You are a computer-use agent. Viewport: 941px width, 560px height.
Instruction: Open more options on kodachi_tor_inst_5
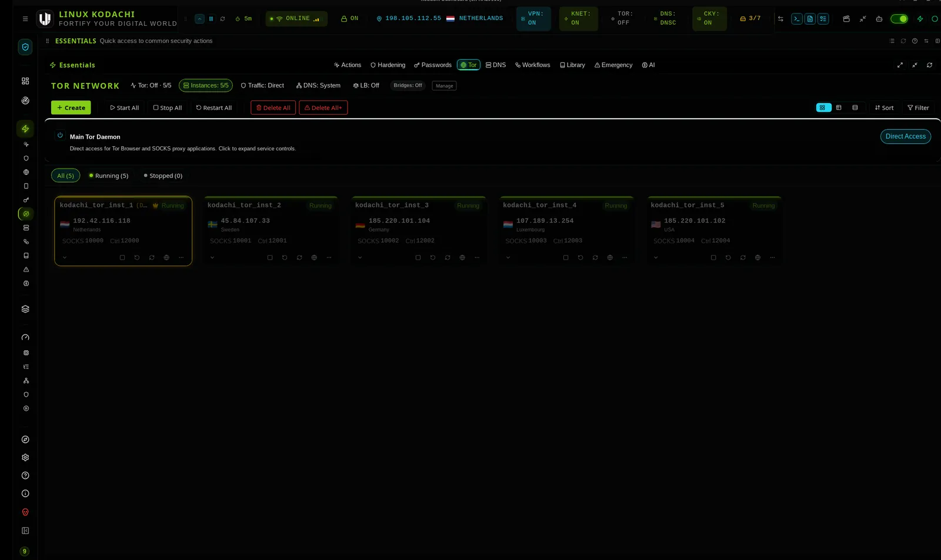click(772, 258)
